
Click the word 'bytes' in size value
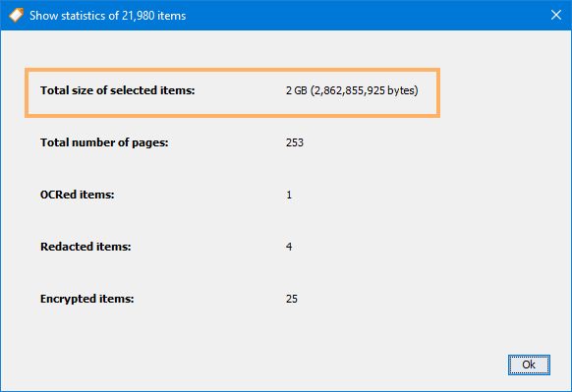point(401,90)
